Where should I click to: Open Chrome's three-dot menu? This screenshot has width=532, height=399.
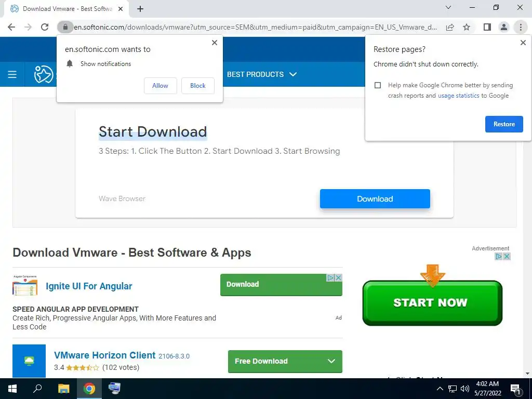[521, 27]
